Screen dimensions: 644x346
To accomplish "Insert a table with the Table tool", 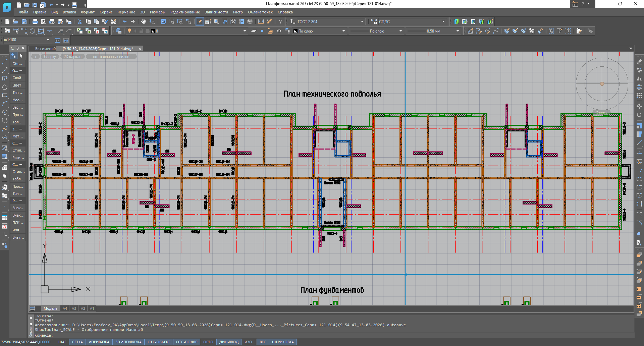I will pyautogui.click(x=5, y=218).
